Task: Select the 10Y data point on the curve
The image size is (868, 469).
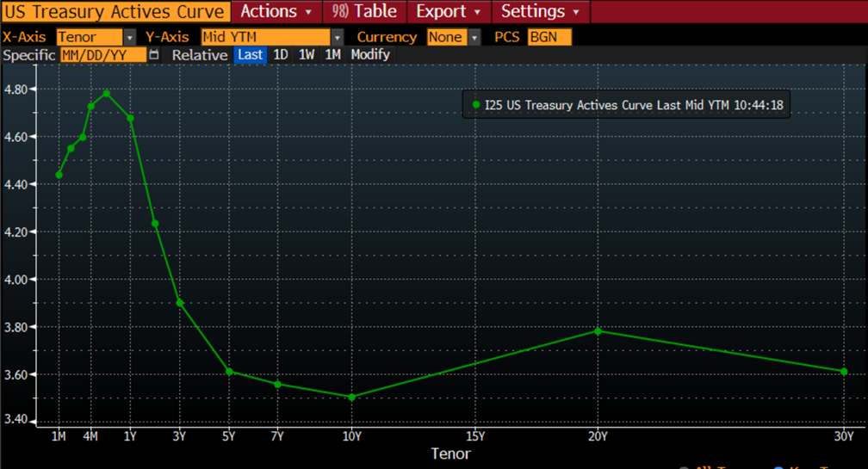Action: [351, 397]
